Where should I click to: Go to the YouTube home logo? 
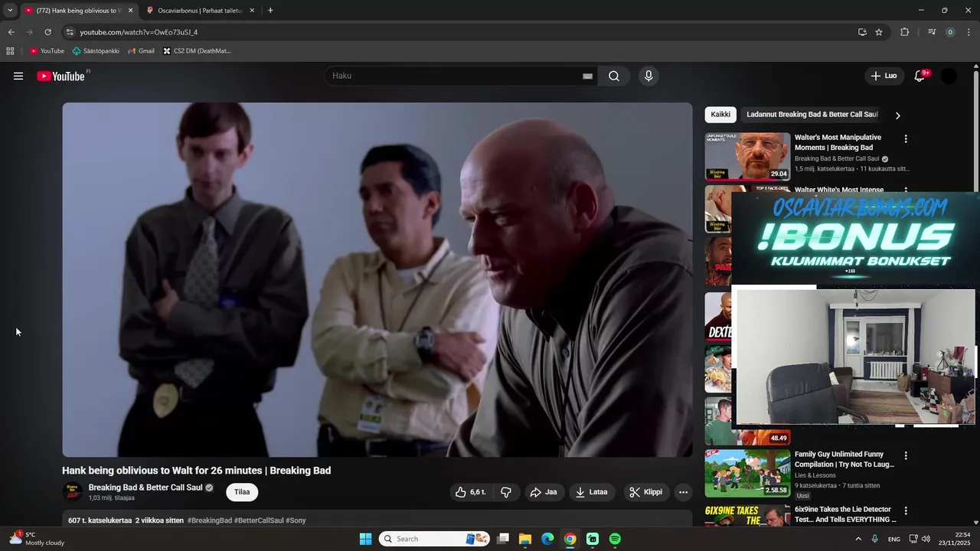[60, 76]
